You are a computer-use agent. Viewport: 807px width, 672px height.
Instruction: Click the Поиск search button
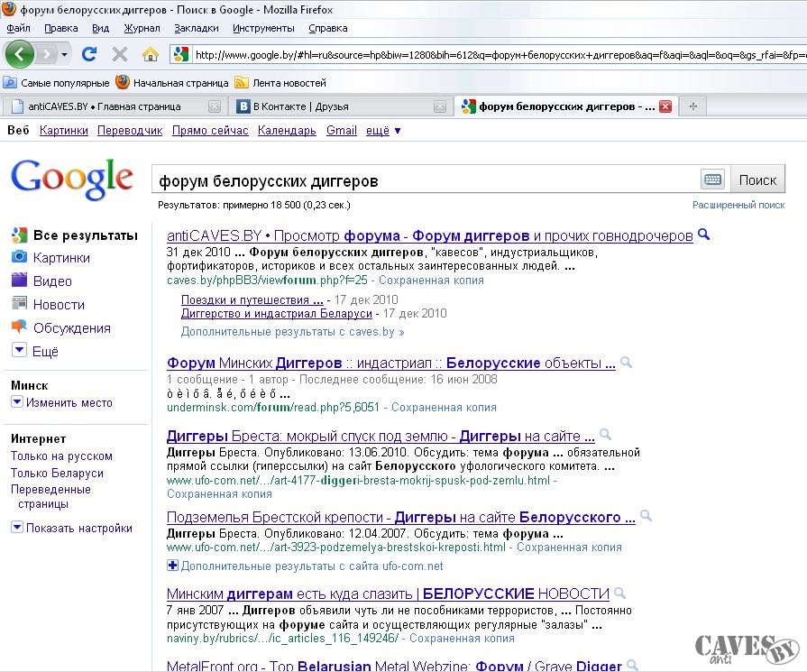[x=757, y=180]
